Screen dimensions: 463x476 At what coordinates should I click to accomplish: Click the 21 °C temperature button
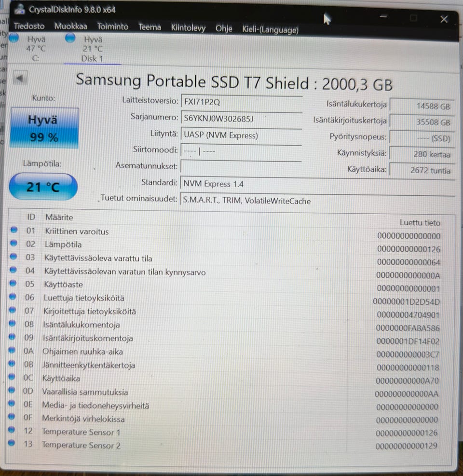pyautogui.click(x=43, y=187)
